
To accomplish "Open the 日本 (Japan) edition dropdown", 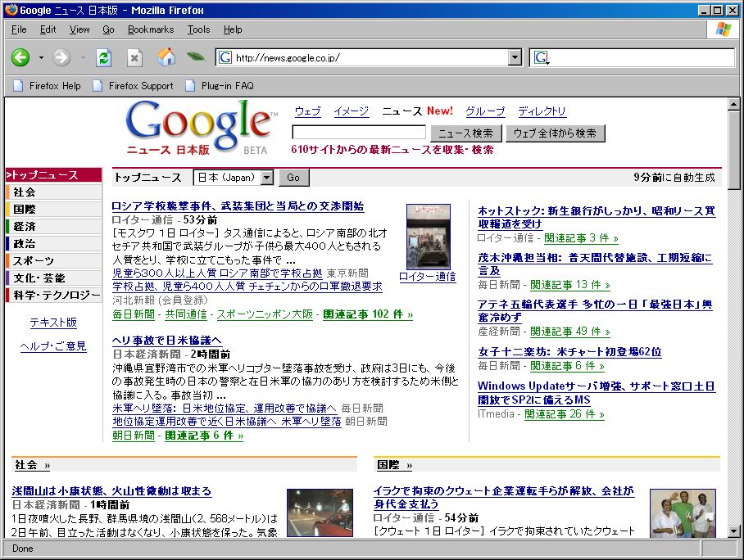I will click(267, 178).
